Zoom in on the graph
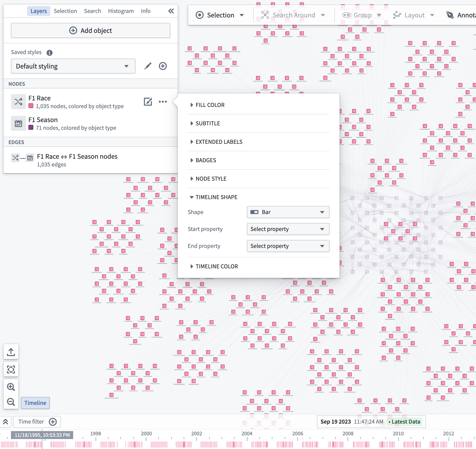The width and height of the screenshot is (476, 449). pyautogui.click(x=11, y=387)
